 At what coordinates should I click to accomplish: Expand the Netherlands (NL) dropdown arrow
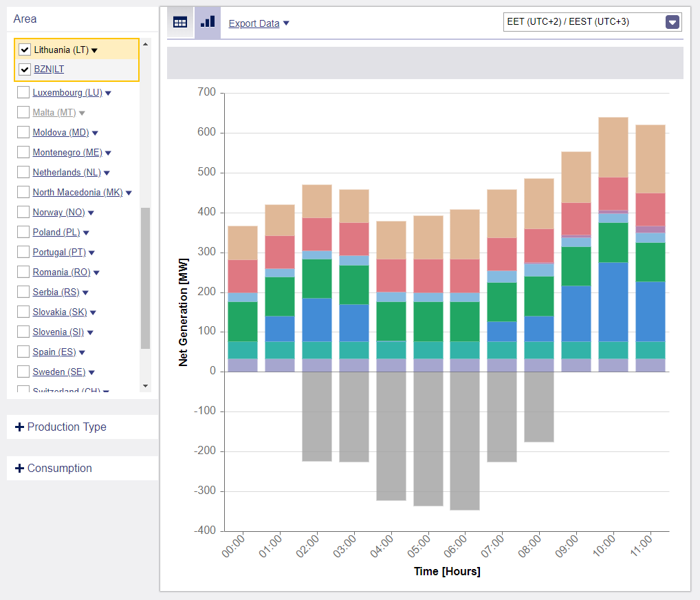click(x=107, y=173)
